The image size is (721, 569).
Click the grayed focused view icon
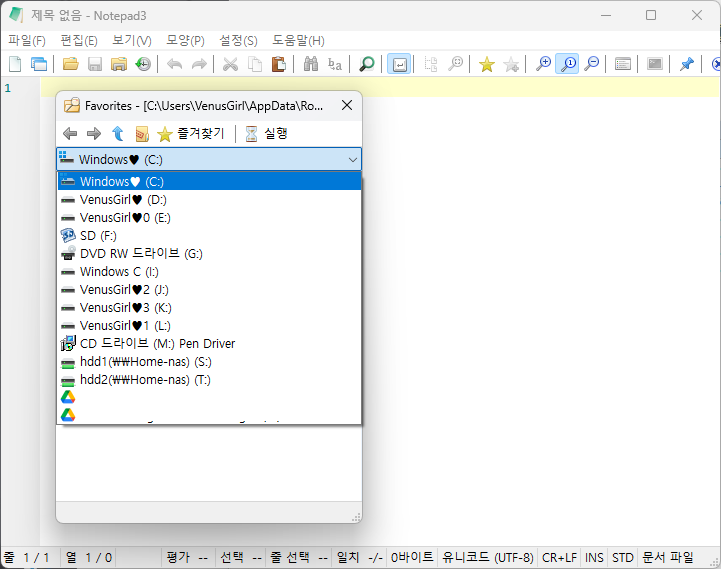click(431, 64)
